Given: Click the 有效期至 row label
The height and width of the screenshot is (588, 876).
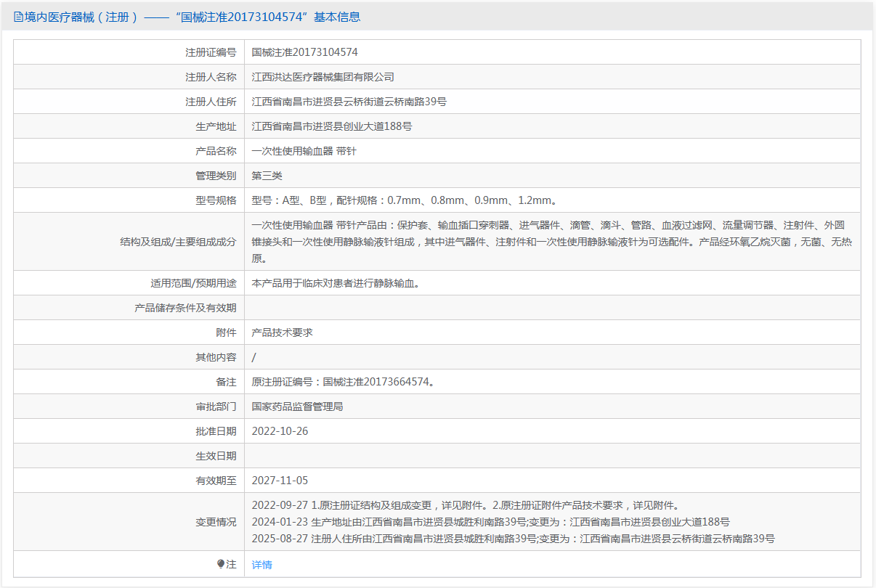Looking at the screenshot, I should (216, 481).
